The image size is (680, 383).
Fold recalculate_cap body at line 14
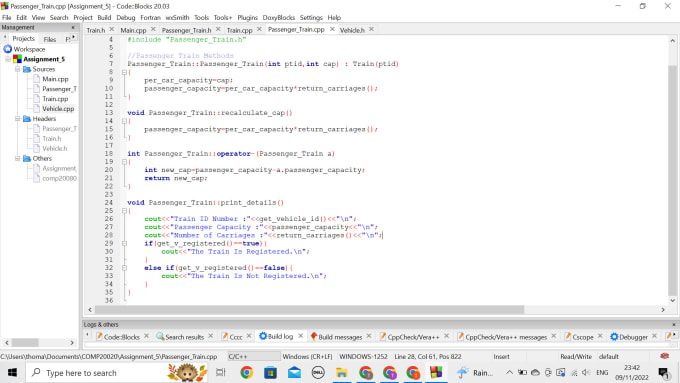[x=124, y=121]
